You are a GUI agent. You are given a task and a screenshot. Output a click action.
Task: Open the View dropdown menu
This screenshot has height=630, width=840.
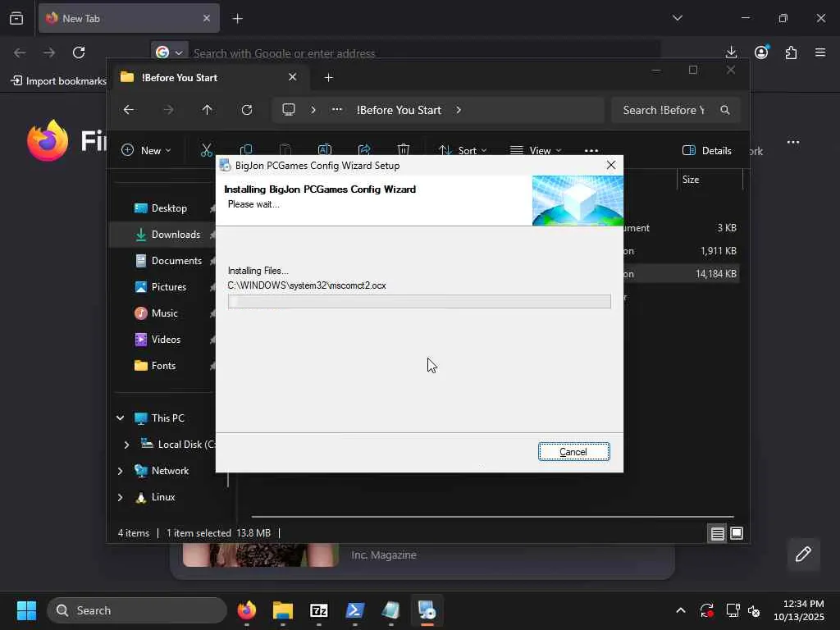tap(536, 151)
